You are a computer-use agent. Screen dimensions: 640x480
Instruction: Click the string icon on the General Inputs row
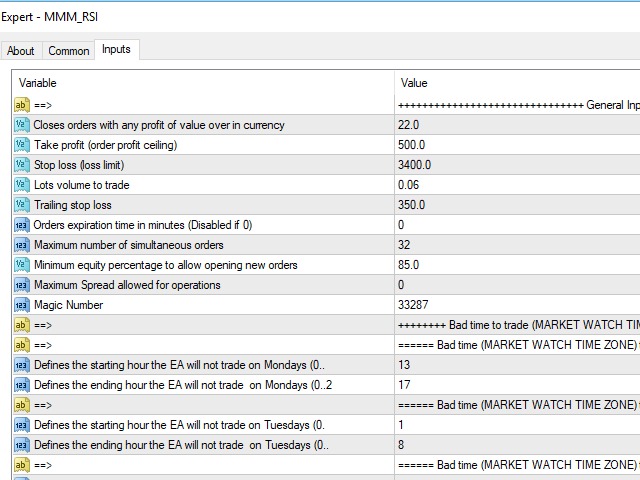click(22, 105)
